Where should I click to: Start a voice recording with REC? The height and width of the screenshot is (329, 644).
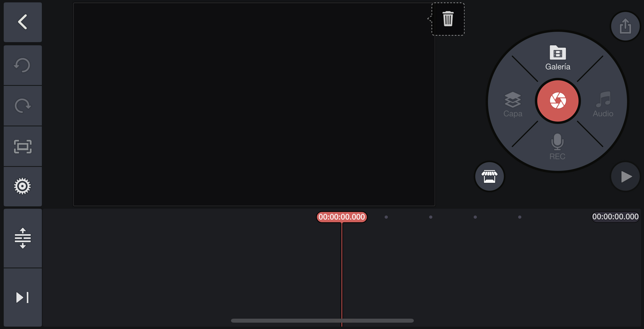pos(557,147)
